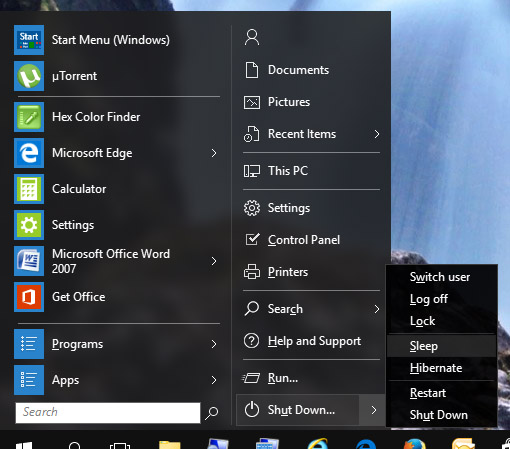Screen dimensions: 510x449
Task: Click the arrow next to Shut Down...
Action: pos(373,410)
